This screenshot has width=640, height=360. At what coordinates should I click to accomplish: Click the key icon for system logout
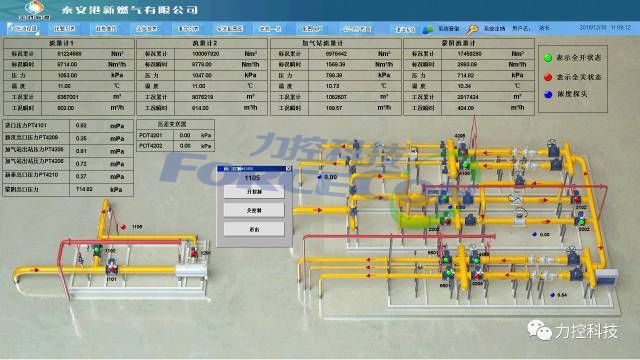[473, 29]
